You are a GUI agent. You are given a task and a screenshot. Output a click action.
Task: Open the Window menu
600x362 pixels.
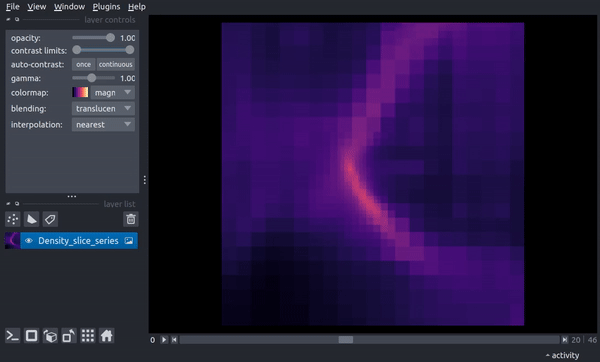[69, 7]
